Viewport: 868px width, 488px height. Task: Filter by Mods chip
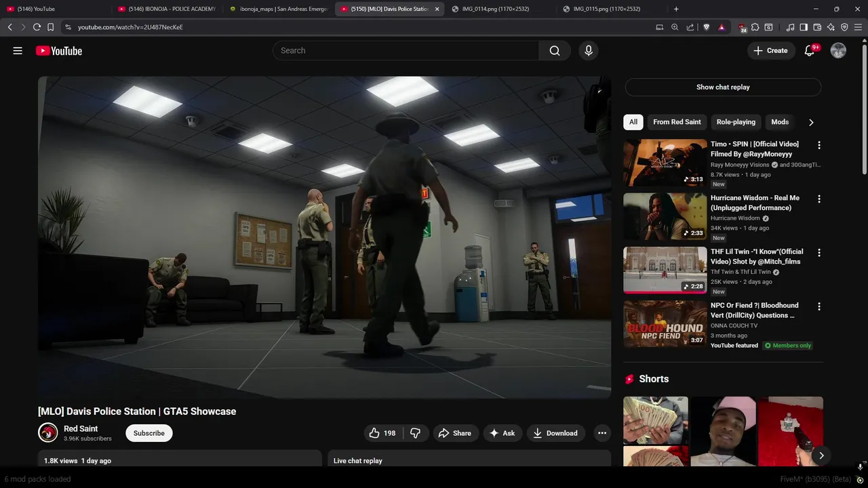(780, 122)
